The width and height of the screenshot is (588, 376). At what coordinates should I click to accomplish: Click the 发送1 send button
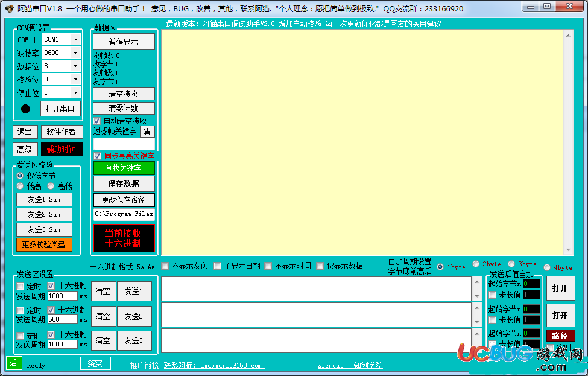134,291
